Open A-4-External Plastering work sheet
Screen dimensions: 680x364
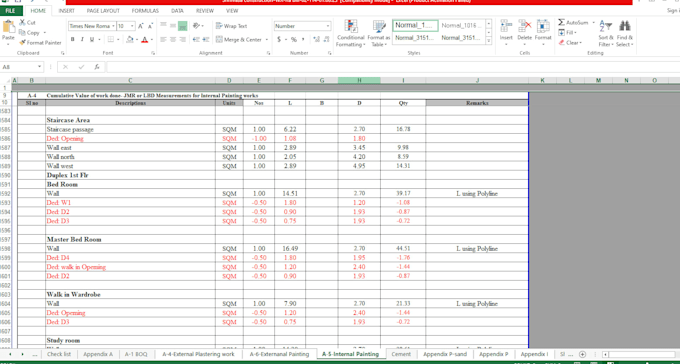point(198,354)
